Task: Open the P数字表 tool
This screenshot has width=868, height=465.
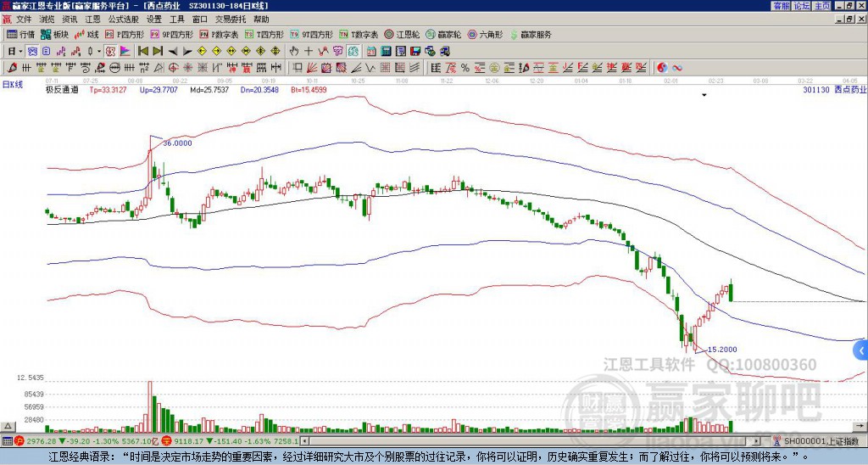Action: pos(220,34)
